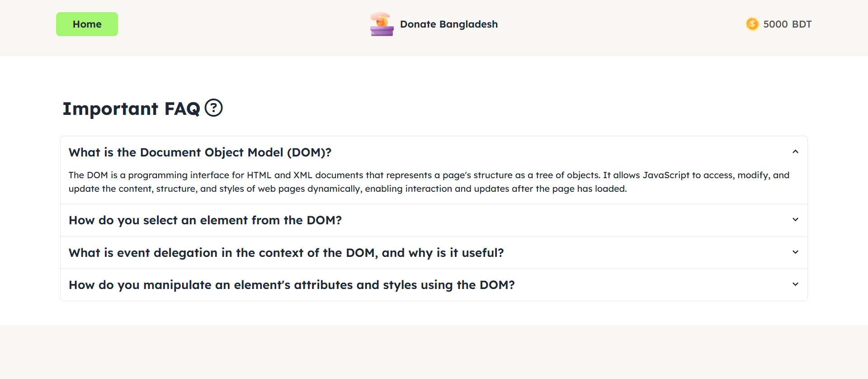Click the question mark icon beside Important FAQ
868x379 pixels.
(x=213, y=108)
